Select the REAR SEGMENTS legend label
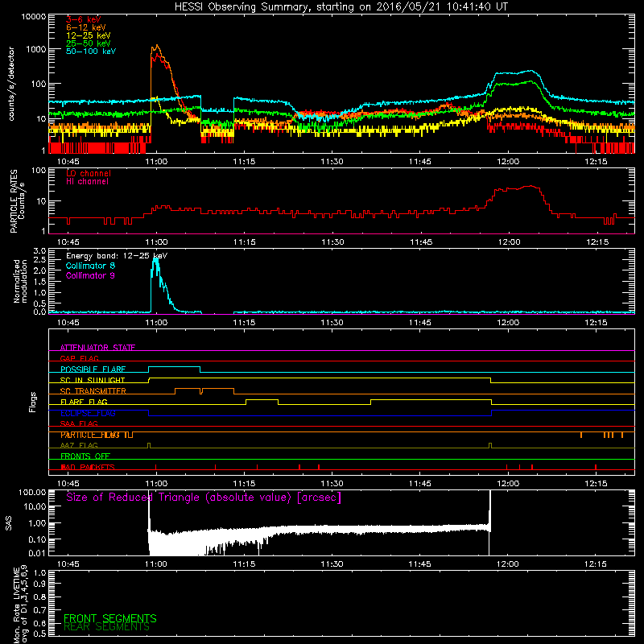The width and height of the screenshot is (644, 644). [x=106, y=627]
